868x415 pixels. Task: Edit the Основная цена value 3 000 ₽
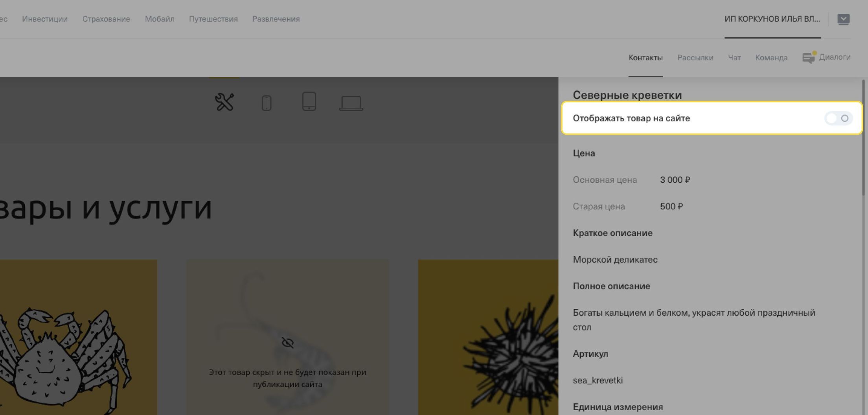tap(675, 180)
